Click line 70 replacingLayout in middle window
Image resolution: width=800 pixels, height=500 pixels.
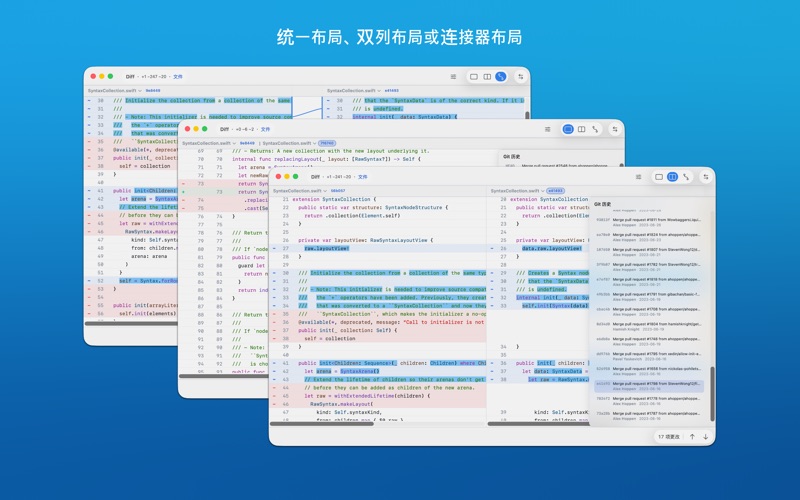tap(327, 159)
